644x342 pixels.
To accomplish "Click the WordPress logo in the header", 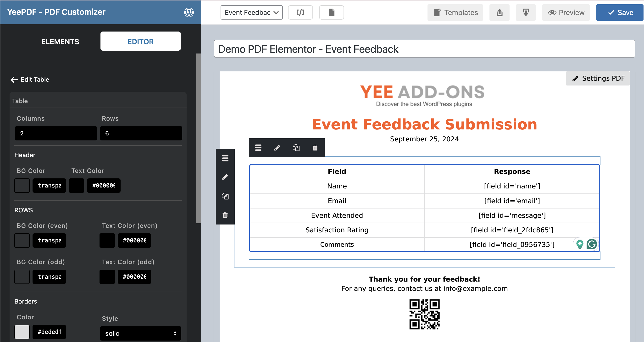I will (x=189, y=12).
